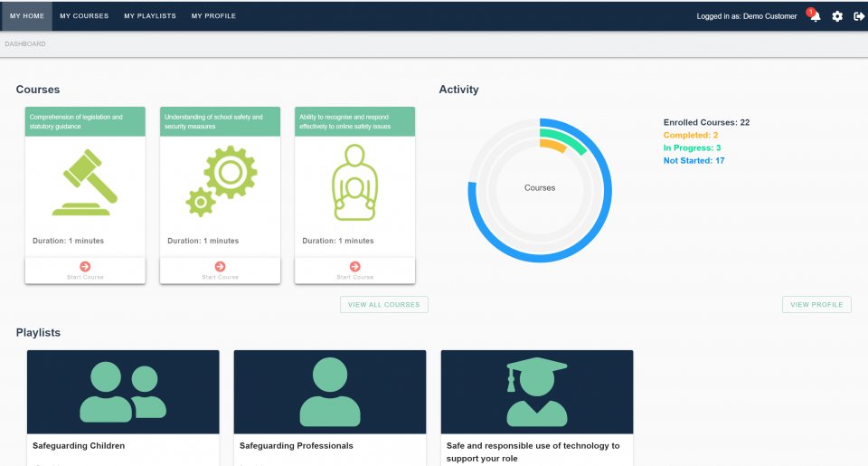Click Duration text on the legislation course

(x=68, y=241)
